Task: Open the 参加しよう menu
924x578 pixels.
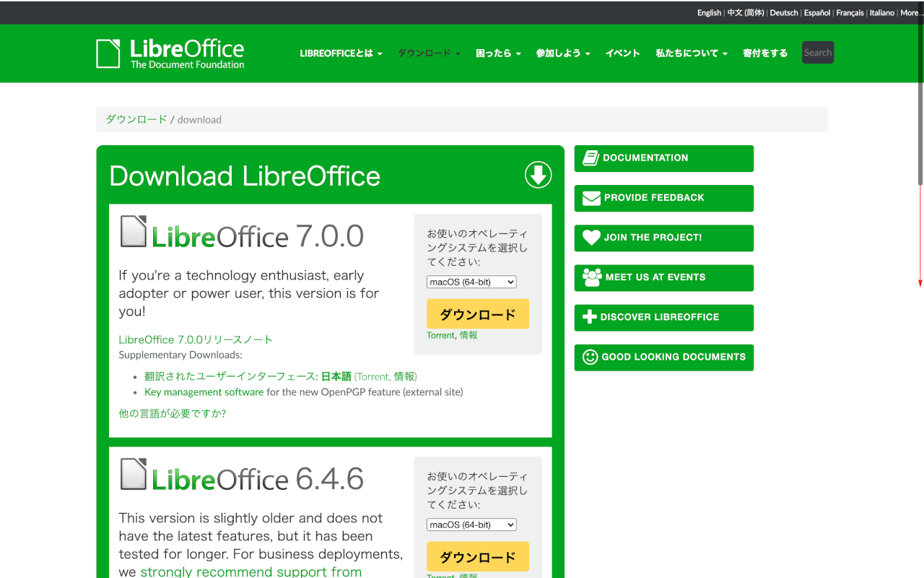Action: coord(562,53)
